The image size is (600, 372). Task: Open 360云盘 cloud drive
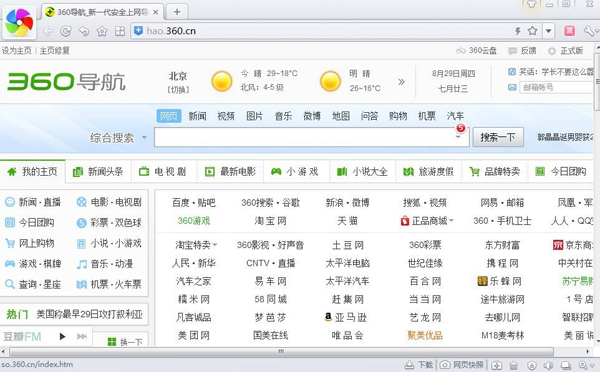point(476,51)
